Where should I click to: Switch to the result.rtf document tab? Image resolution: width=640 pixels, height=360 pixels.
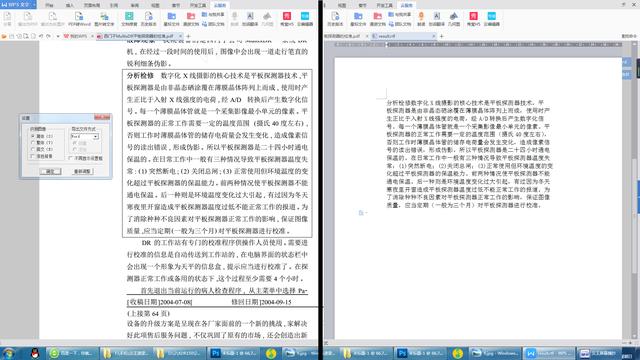pyautogui.click(x=402, y=36)
